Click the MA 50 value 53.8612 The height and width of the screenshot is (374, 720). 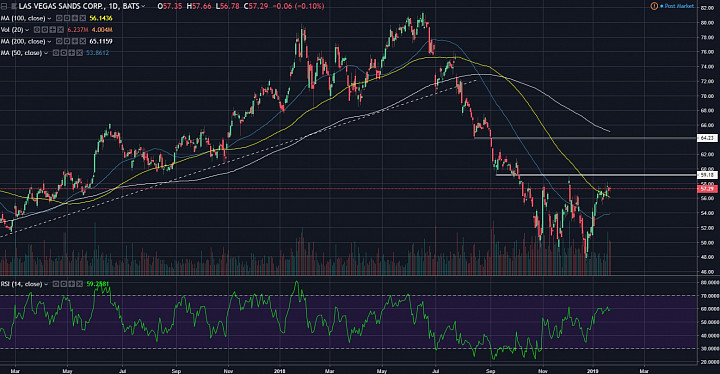(x=97, y=53)
